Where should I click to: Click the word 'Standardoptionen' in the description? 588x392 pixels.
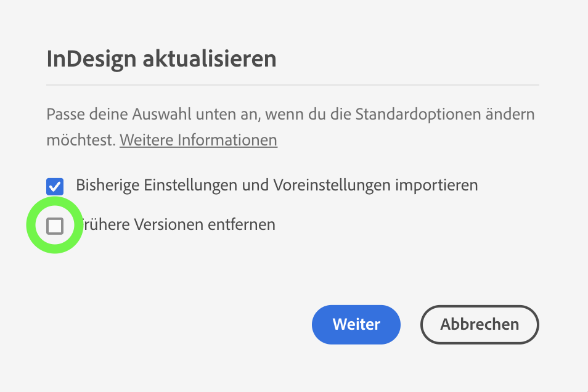click(431, 115)
